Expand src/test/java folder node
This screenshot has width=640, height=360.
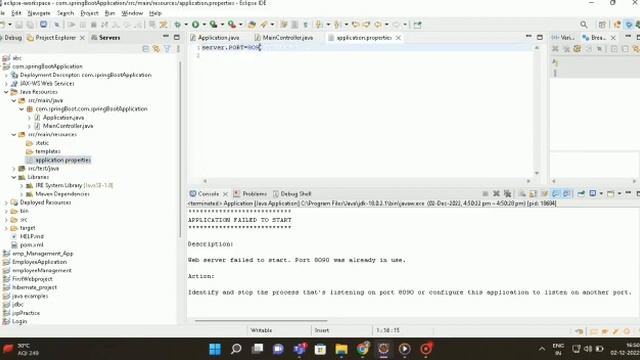(x=13, y=168)
